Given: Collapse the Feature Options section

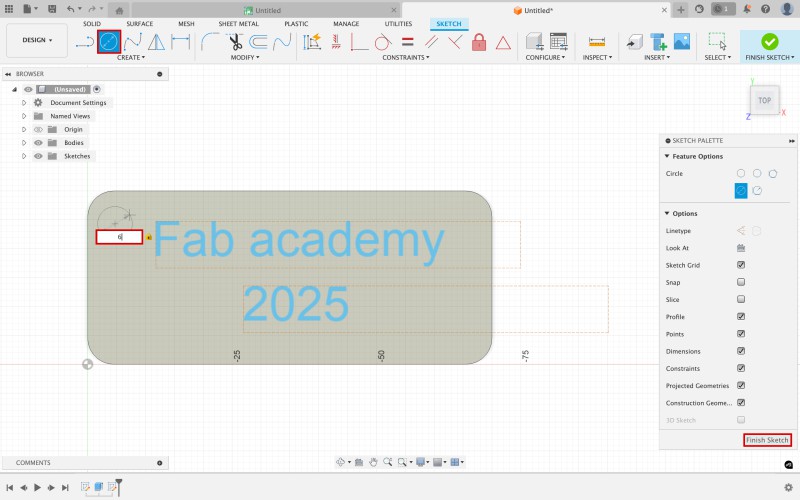Looking at the screenshot, I should pos(667,156).
